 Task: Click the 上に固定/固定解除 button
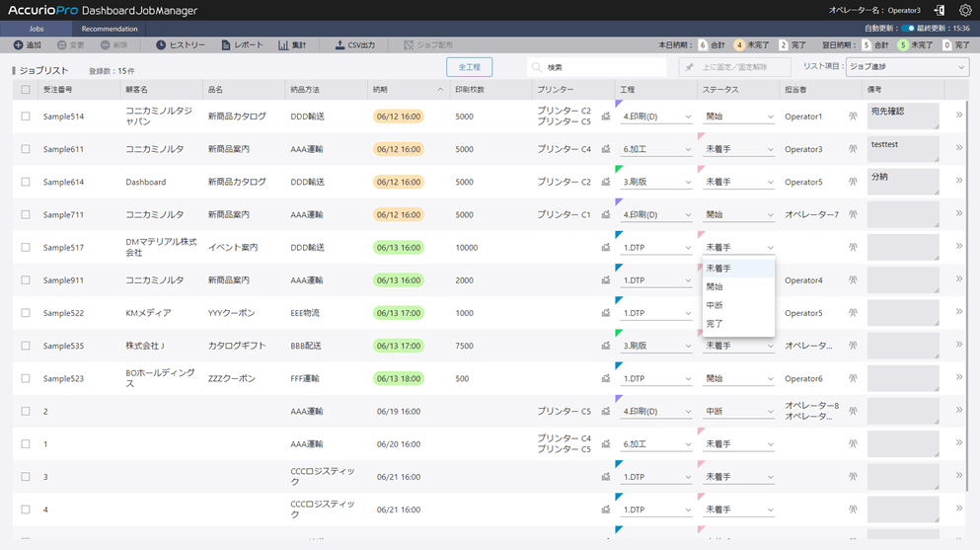734,67
